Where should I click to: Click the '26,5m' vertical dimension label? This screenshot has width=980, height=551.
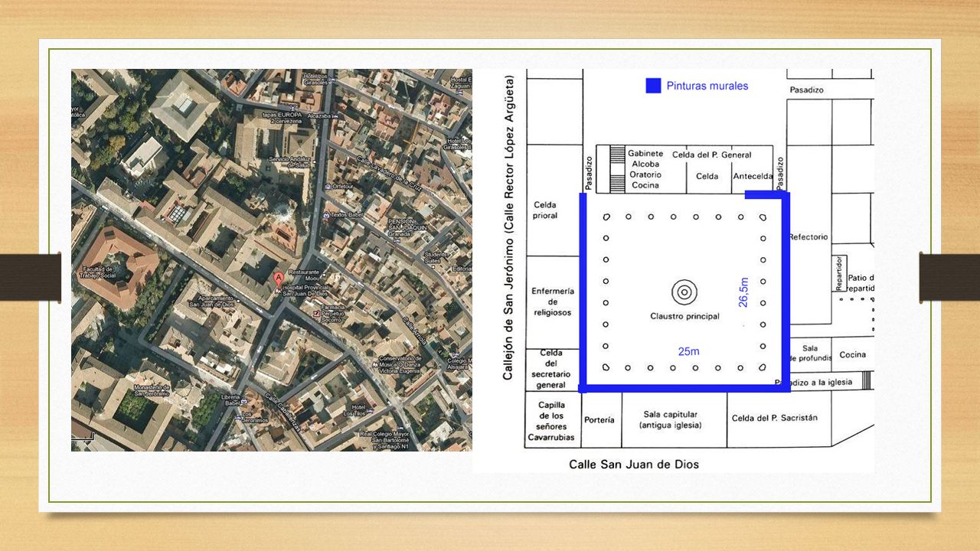743,292
